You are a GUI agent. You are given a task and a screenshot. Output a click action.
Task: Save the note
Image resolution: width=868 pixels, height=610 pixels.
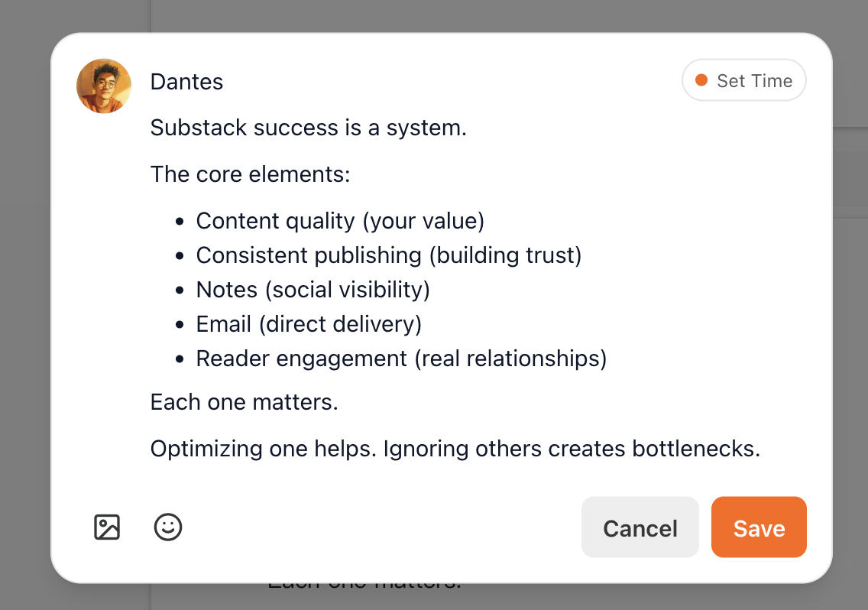[759, 527]
